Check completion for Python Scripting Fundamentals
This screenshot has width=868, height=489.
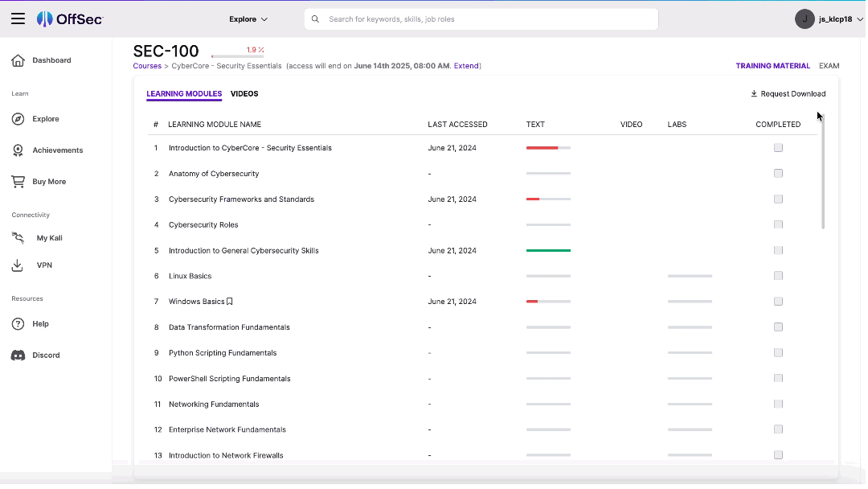pos(778,352)
